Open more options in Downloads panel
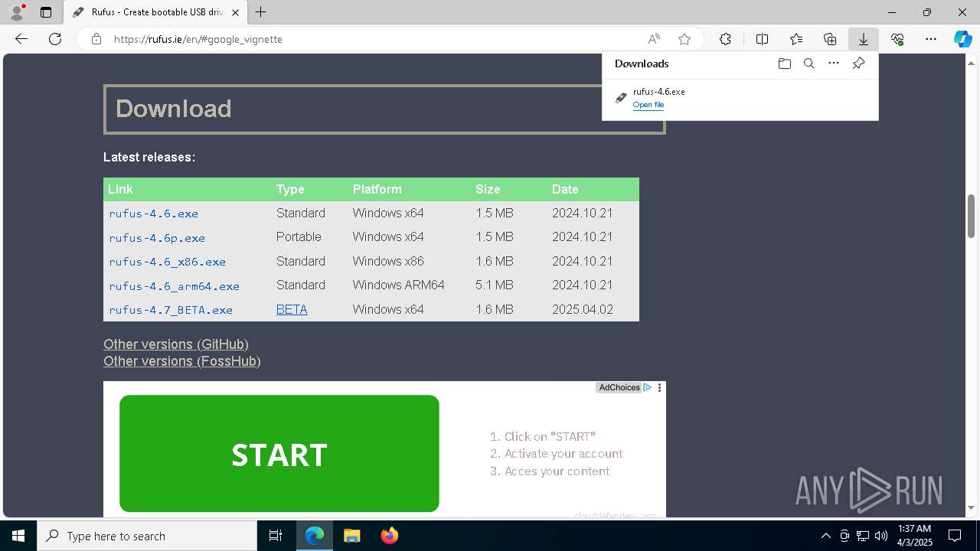980x551 pixels. (x=834, y=64)
